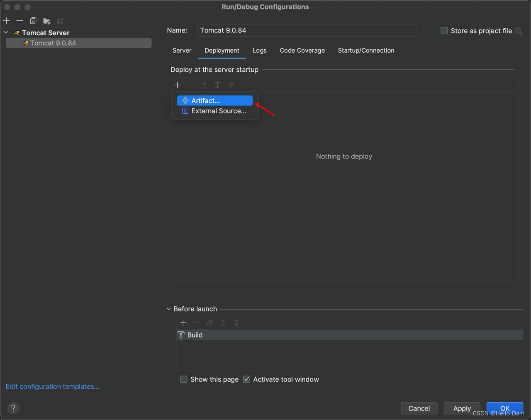Click the Tomcat Server group icon
Image resolution: width=531 pixels, height=420 pixels.
pyautogui.click(x=17, y=33)
